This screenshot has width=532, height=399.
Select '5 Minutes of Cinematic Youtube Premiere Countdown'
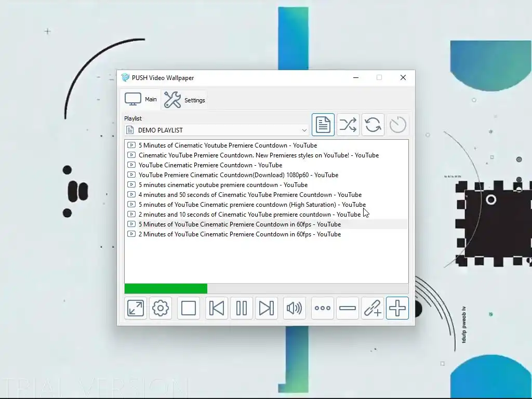(x=267, y=145)
